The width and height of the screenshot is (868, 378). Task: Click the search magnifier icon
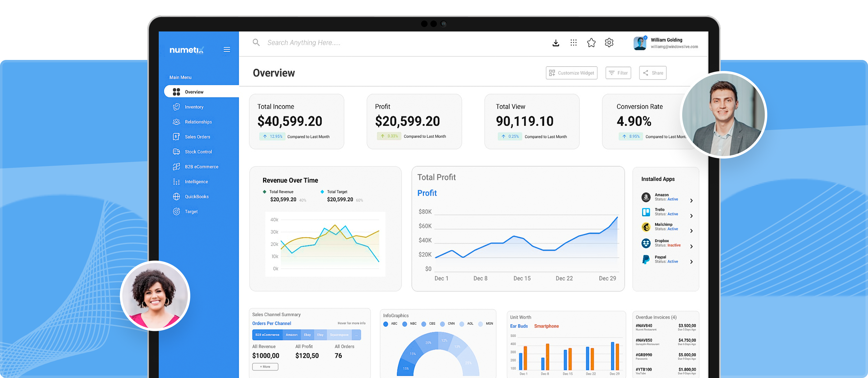tap(256, 43)
